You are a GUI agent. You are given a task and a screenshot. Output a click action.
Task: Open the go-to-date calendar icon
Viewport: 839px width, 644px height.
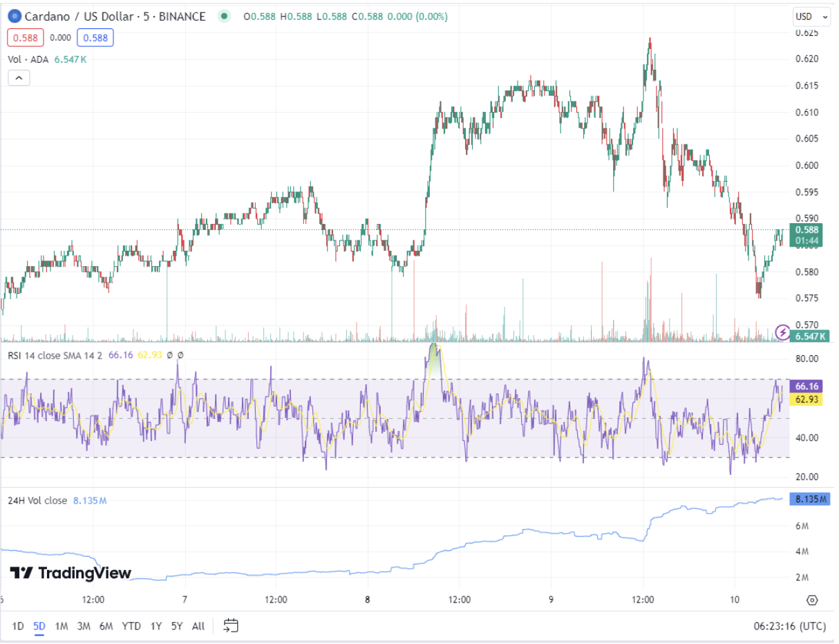(231, 626)
